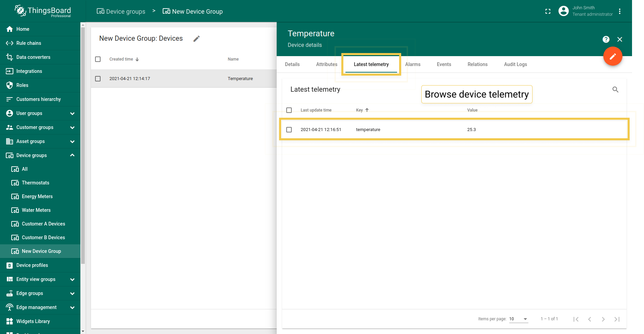Expand Edge groups menu
This screenshot has height=334, width=644.
pyautogui.click(x=72, y=293)
